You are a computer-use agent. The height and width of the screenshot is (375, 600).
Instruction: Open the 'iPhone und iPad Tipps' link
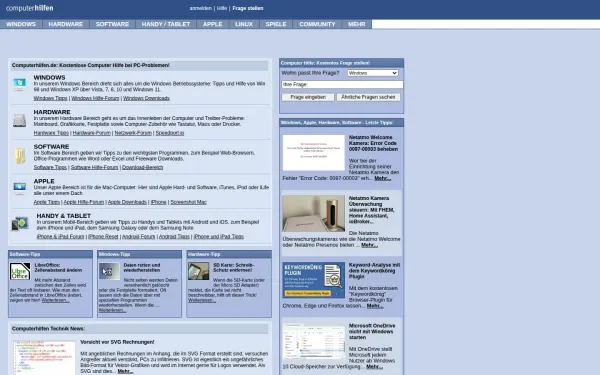coord(218,236)
